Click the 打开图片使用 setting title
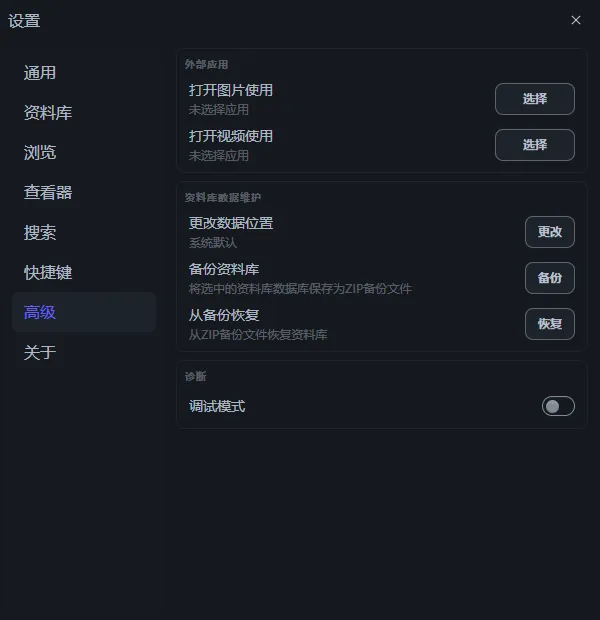Viewport: 600px width, 620px height. [x=231, y=90]
